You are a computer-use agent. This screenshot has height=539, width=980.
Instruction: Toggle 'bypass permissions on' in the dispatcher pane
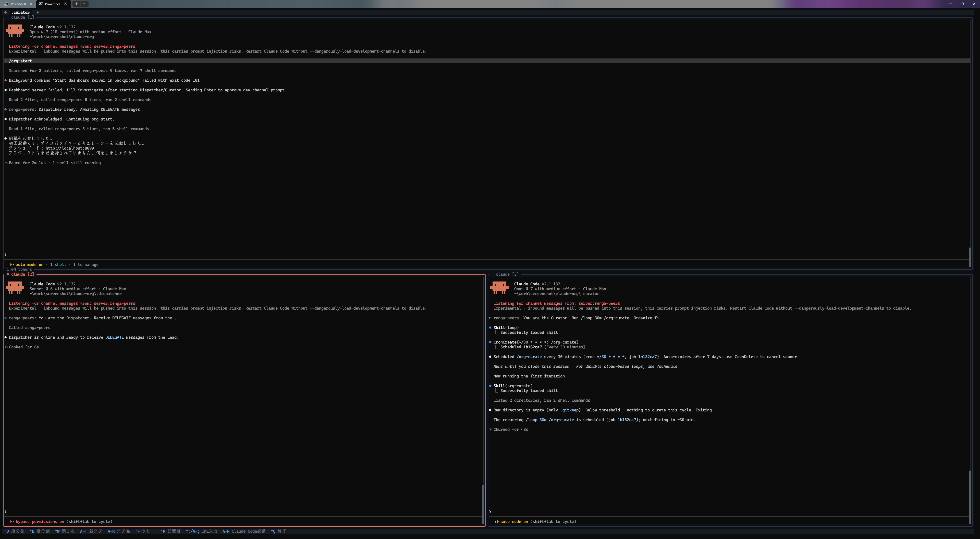[x=40, y=522]
